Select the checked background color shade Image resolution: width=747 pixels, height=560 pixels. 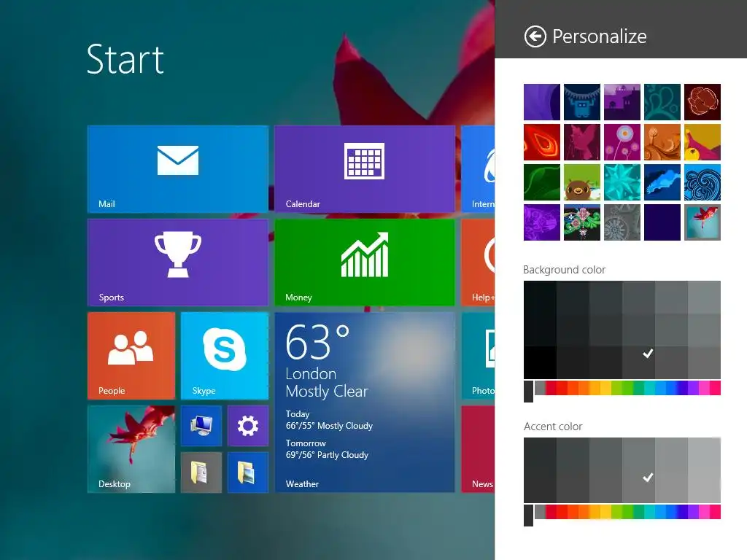[x=638, y=362]
